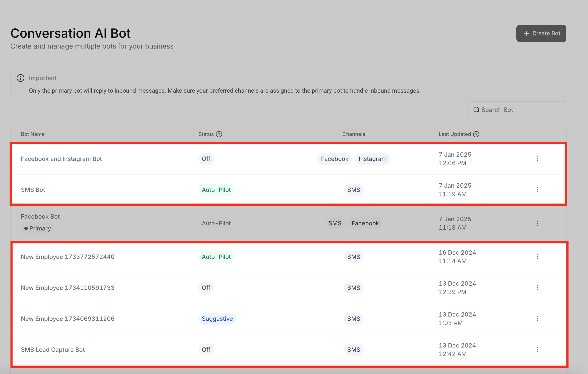
Task: Open the Facebook and Instagram Bot name
Action: point(61,159)
